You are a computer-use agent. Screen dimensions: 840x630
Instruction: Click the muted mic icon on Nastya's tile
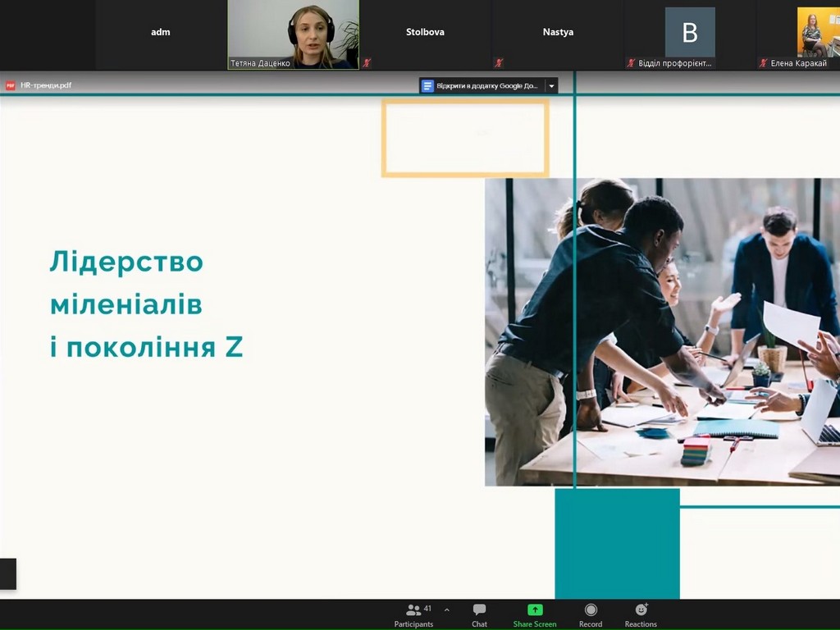click(499, 63)
